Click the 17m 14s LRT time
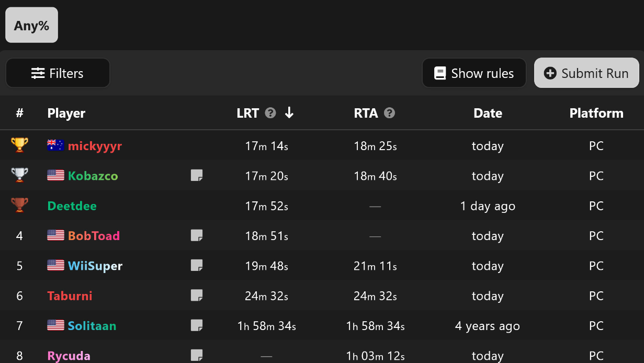 click(x=266, y=146)
